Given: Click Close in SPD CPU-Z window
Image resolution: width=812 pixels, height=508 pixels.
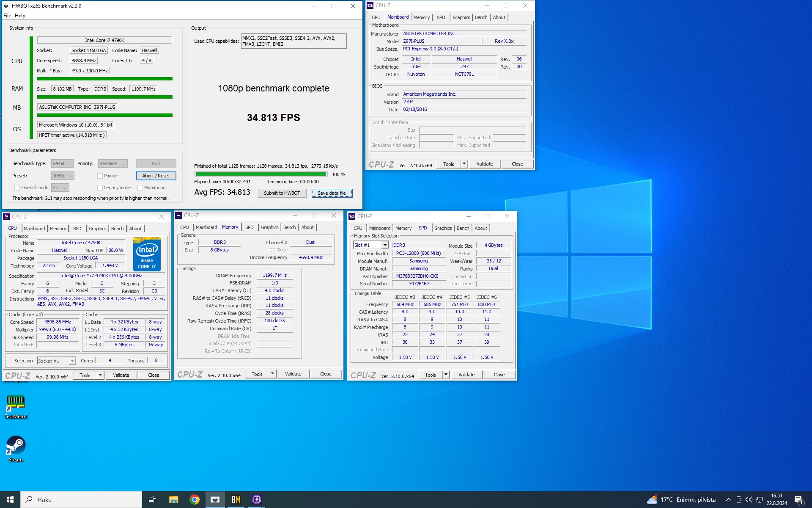Looking at the screenshot, I should click(499, 375).
